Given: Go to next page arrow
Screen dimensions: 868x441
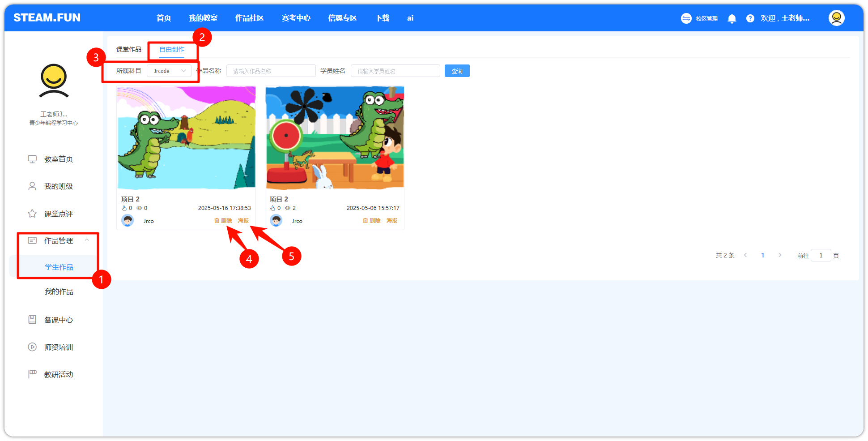Looking at the screenshot, I should [x=780, y=255].
